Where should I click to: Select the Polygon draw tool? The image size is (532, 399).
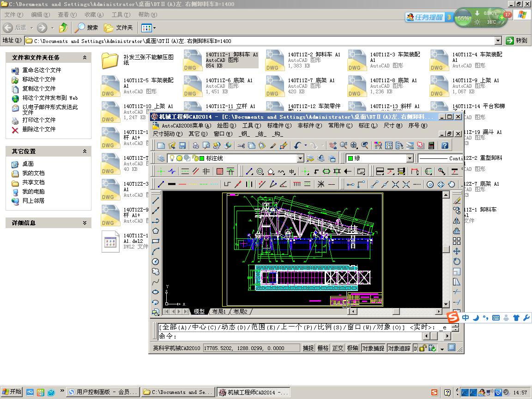coord(156,231)
